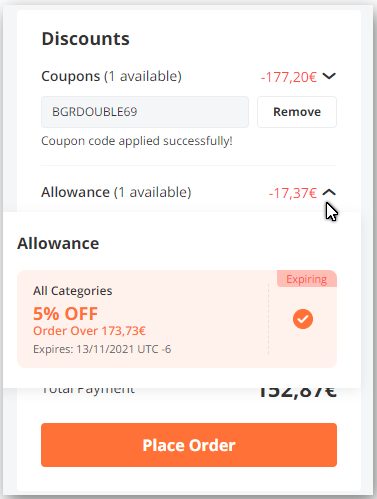
Task: Click the Total Payment amount
Action: [297, 393]
